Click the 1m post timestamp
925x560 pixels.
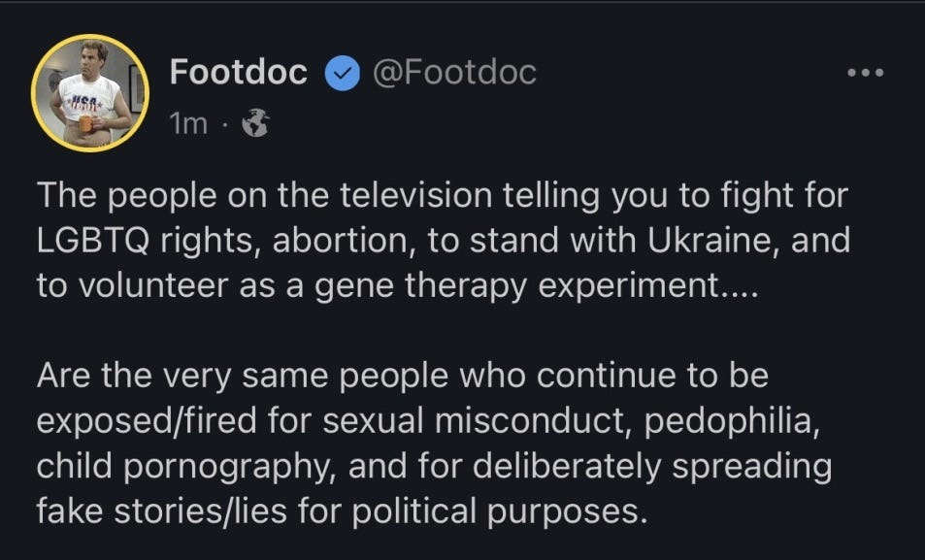tap(188, 123)
